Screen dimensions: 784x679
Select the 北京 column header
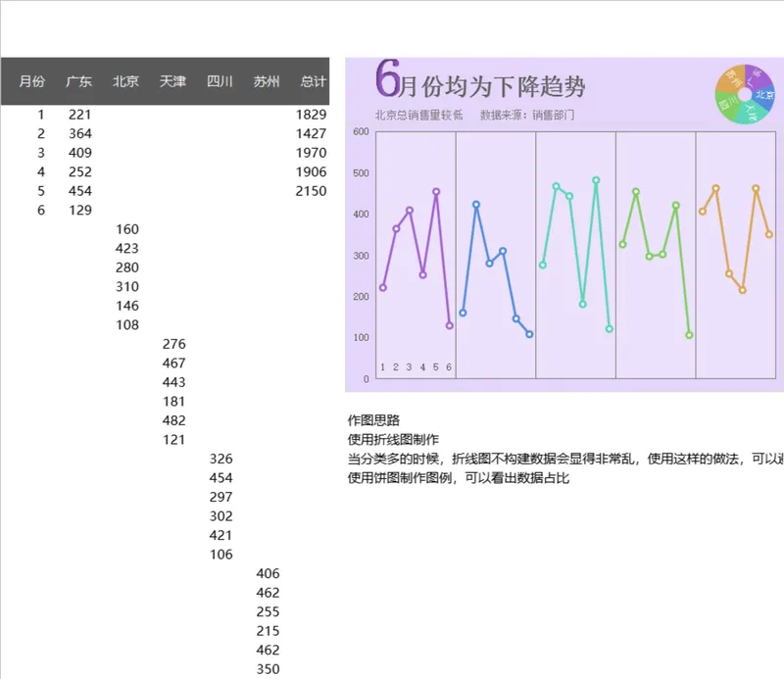(x=125, y=81)
